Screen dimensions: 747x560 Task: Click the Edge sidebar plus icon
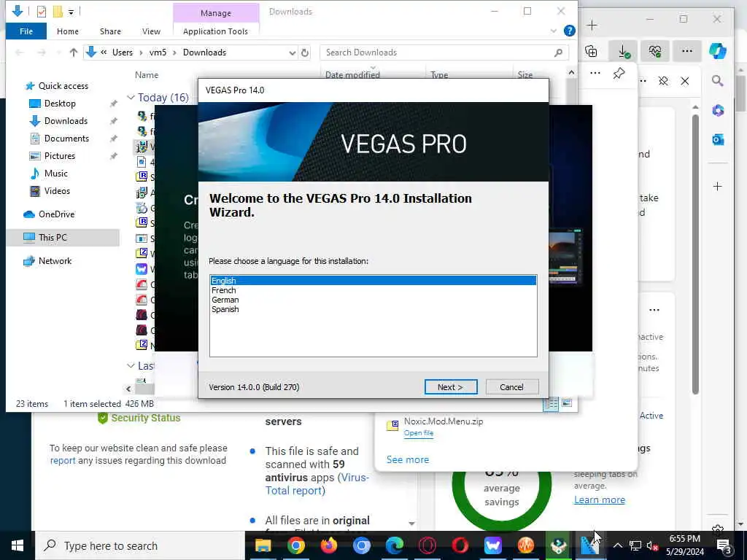718,186
